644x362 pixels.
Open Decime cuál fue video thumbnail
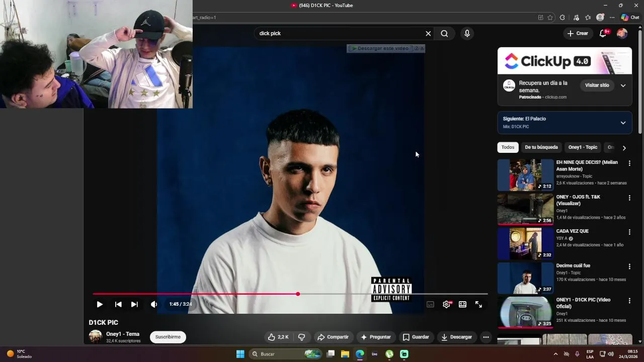click(x=525, y=278)
